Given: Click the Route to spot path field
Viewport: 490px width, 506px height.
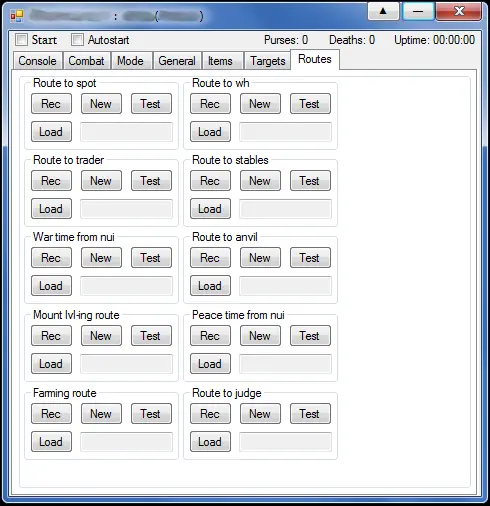Looking at the screenshot, I should tap(127, 132).
